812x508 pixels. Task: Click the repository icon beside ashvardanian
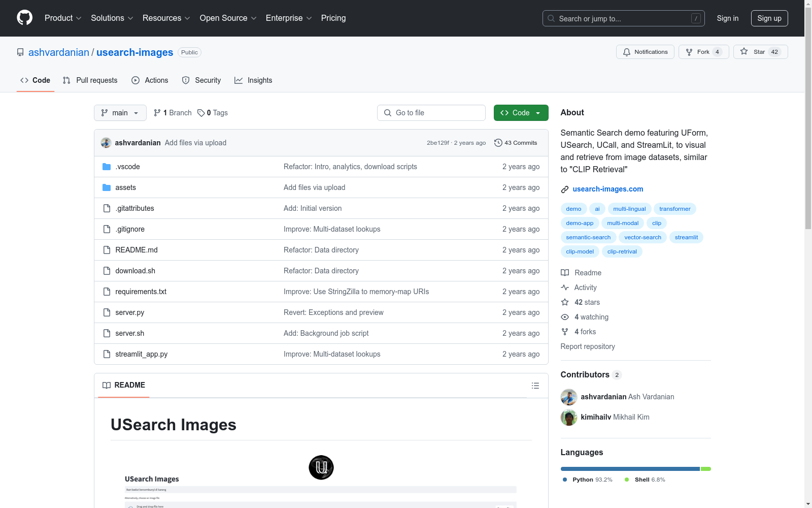point(20,52)
